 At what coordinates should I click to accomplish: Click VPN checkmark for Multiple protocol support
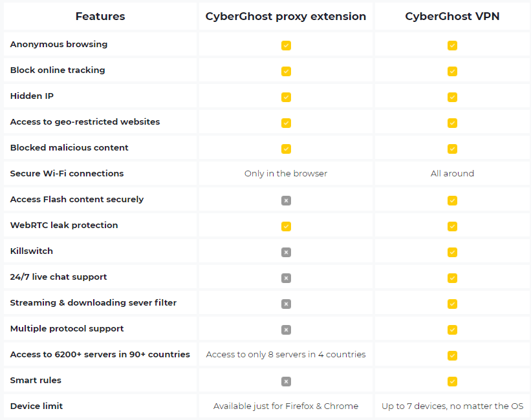point(452,330)
